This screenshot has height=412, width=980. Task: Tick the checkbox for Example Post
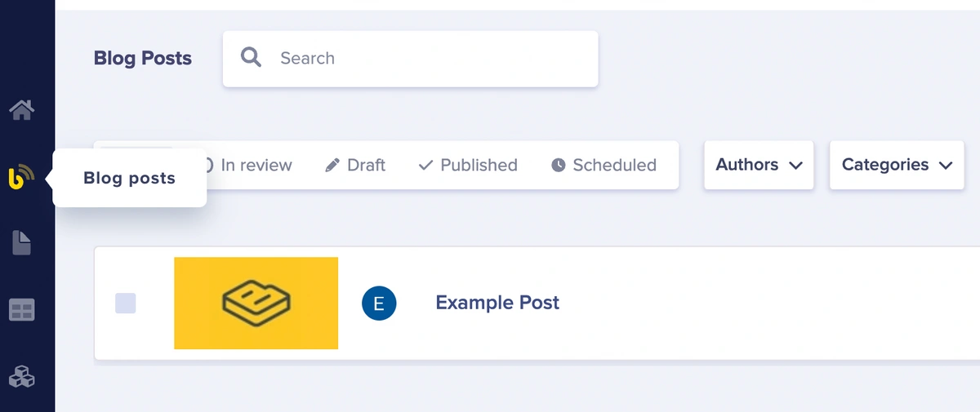coord(126,303)
